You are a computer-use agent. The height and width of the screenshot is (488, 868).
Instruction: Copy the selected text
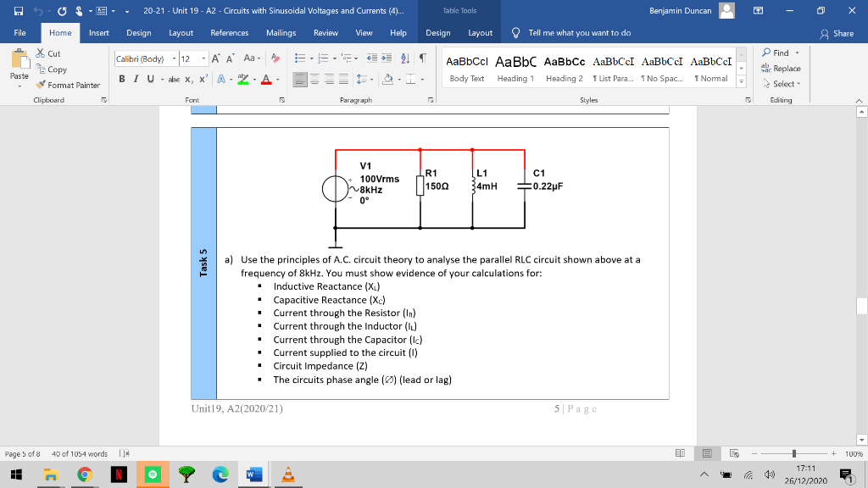coord(52,69)
